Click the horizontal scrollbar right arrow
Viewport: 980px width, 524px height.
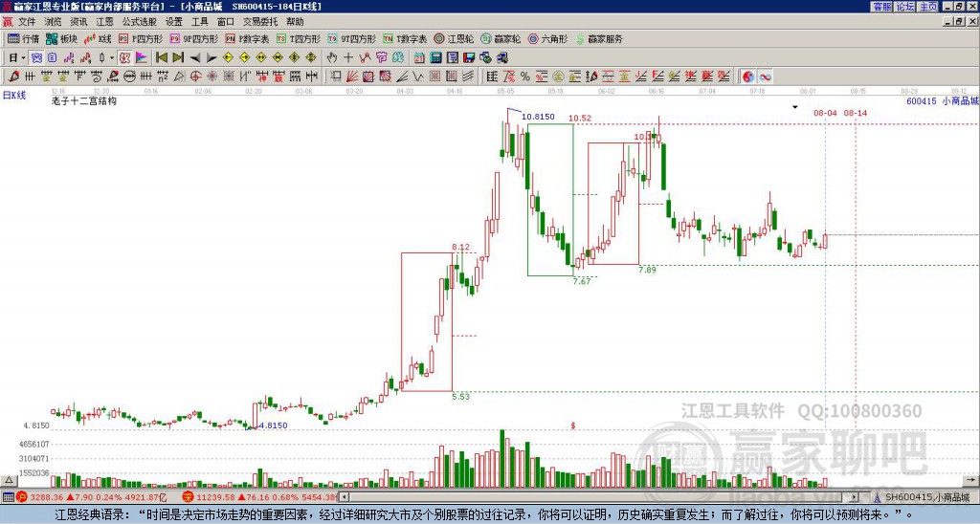(x=855, y=497)
